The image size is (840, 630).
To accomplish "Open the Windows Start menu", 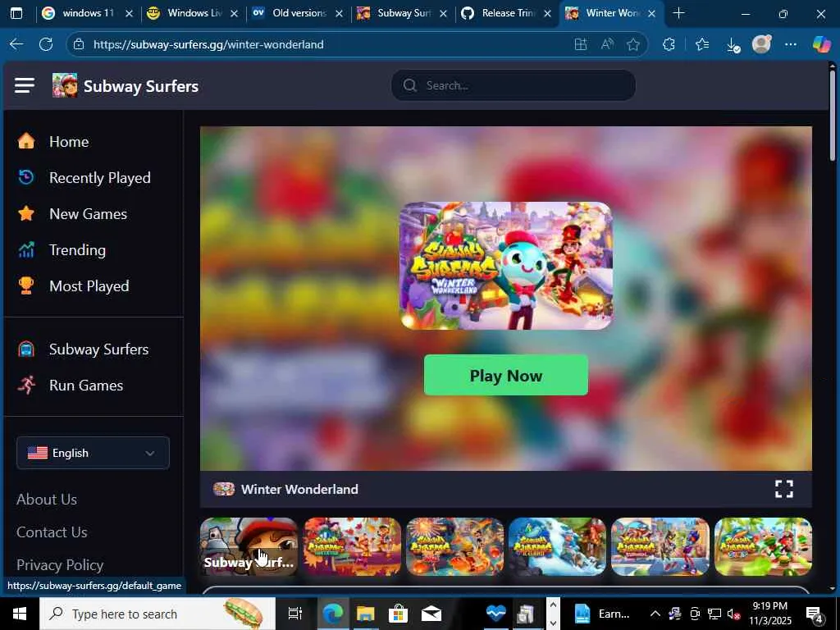I will coord(20,614).
